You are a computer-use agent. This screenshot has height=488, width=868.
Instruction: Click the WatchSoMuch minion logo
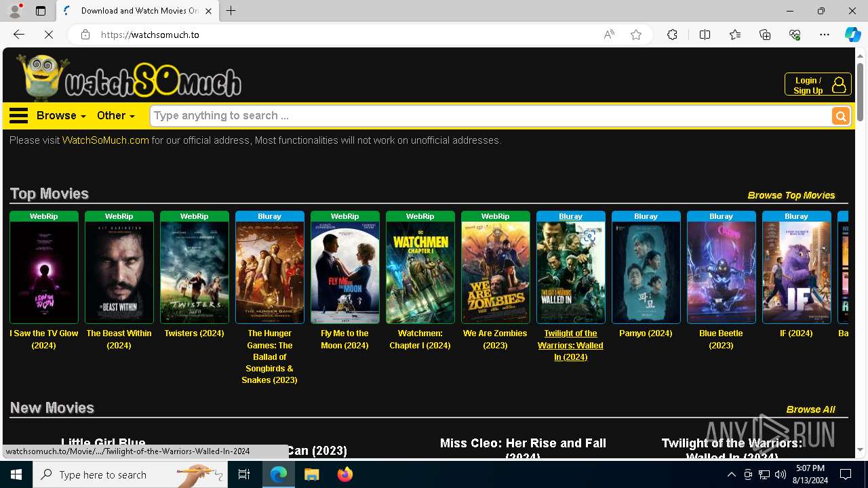(129, 77)
